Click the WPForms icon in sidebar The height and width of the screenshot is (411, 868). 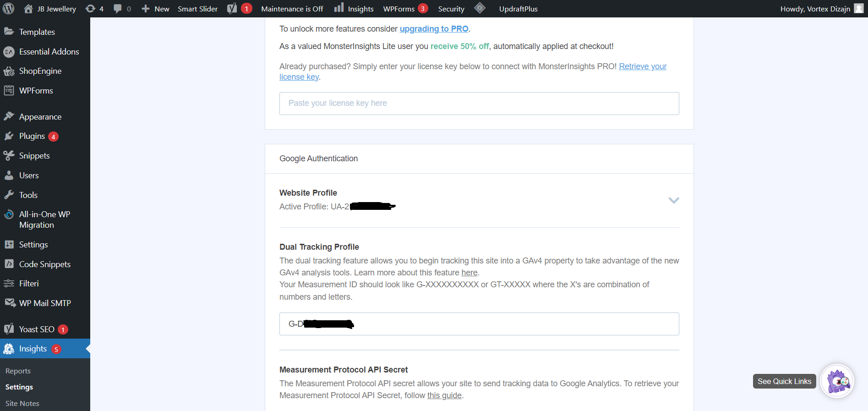coord(9,90)
